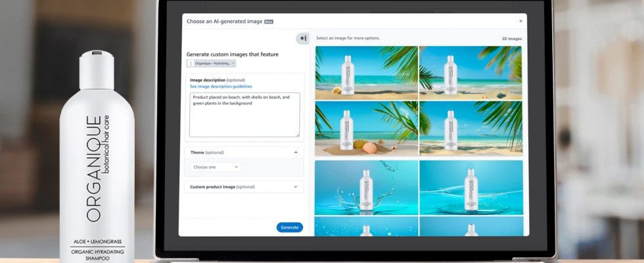This screenshot has height=263, width=644.
Task: Open the Theme 'Choose one' dropdown
Action: 216,167
